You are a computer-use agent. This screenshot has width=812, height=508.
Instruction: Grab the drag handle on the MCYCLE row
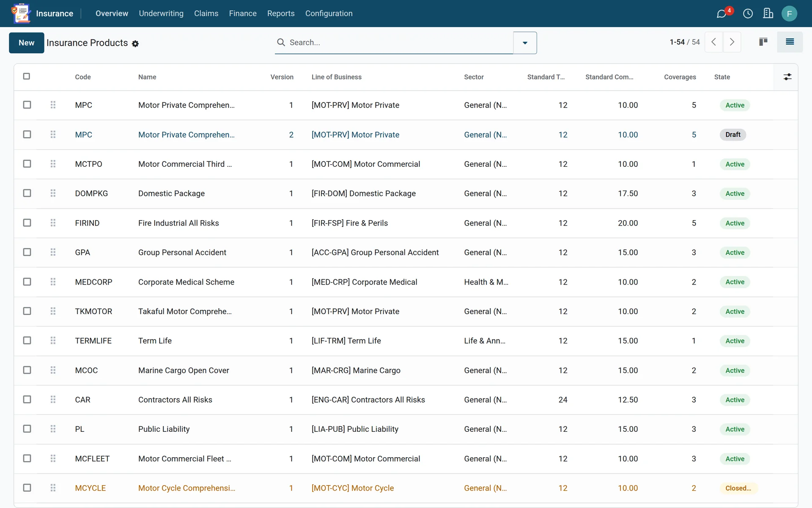click(53, 488)
